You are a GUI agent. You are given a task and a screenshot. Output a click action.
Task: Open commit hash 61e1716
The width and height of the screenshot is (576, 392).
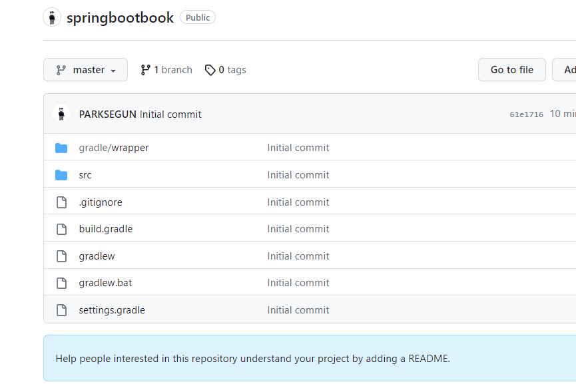tap(527, 114)
